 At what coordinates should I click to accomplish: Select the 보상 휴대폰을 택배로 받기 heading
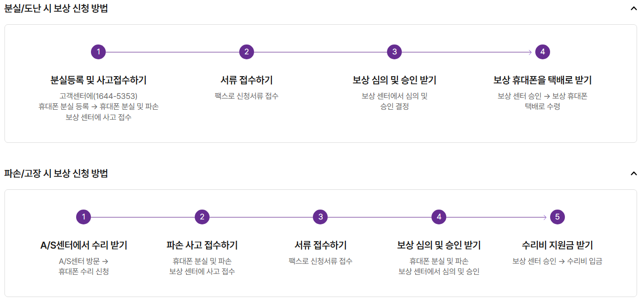coord(542,79)
